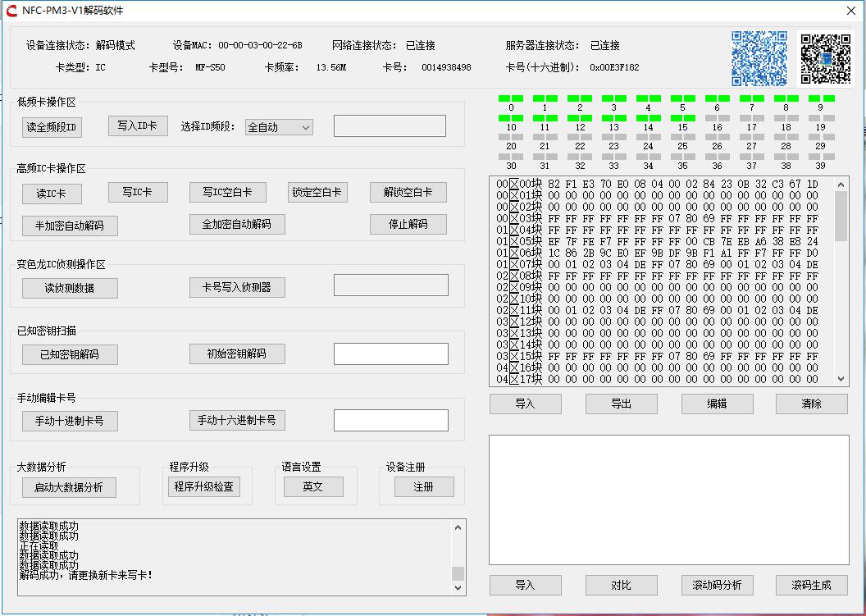Switch language using 英文 button
Viewport: 866px width, 616px height.
point(315,486)
